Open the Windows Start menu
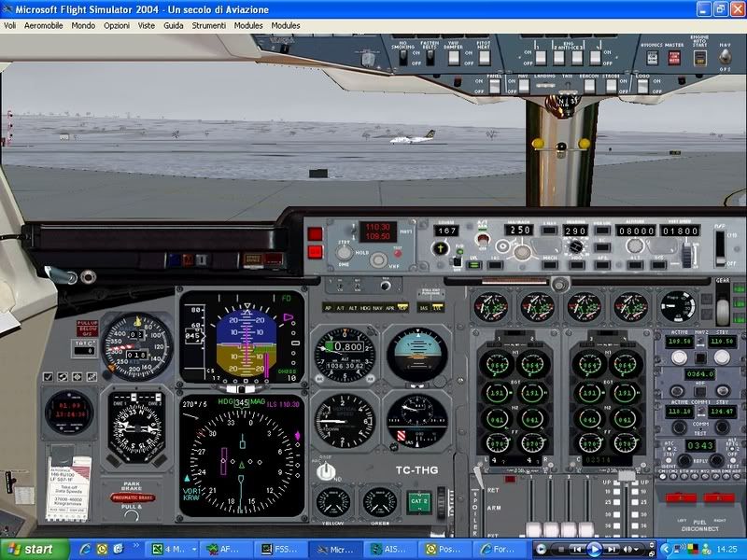Image resolution: width=747 pixels, height=560 pixels. point(35,550)
